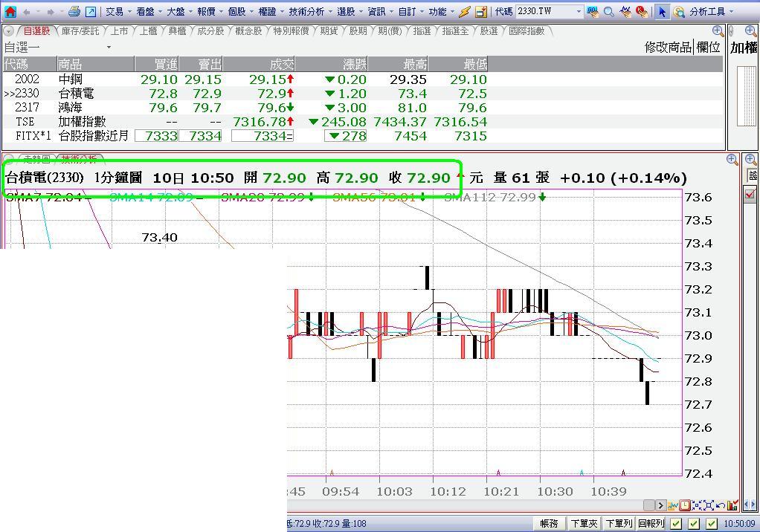
Task: Zoom the watchlist panel with magnifier icon
Action: (x=718, y=31)
